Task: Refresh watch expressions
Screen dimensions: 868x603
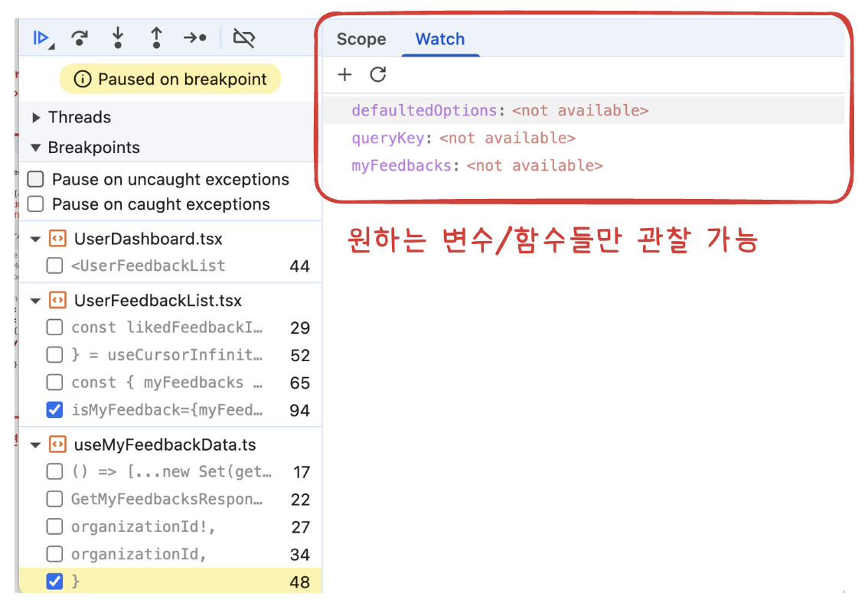Action: click(378, 74)
